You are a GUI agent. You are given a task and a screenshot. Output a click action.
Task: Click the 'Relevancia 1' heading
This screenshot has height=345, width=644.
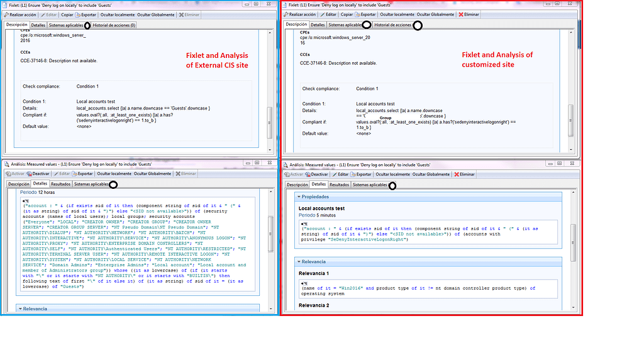(314, 273)
